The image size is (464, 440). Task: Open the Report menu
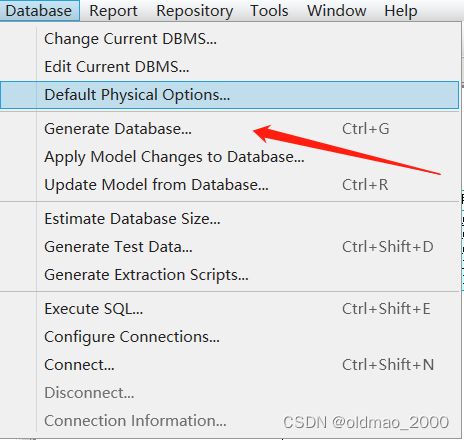click(x=113, y=11)
